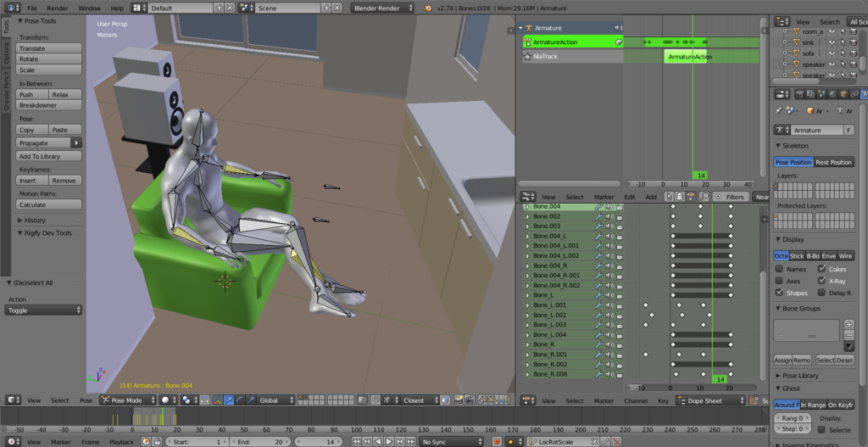The image size is (868, 447).
Task: Click the ghost icon in dope sheet header
Action: (x=679, y=197)
